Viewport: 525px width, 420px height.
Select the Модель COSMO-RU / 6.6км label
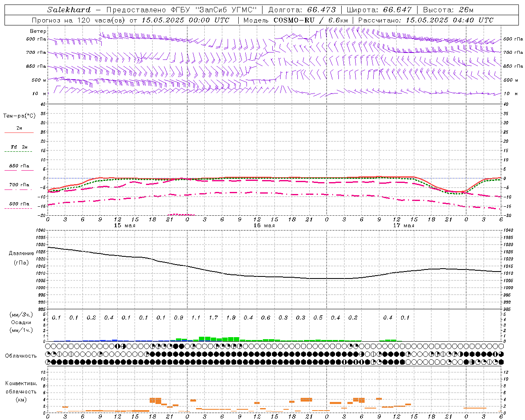pos(296,20)
